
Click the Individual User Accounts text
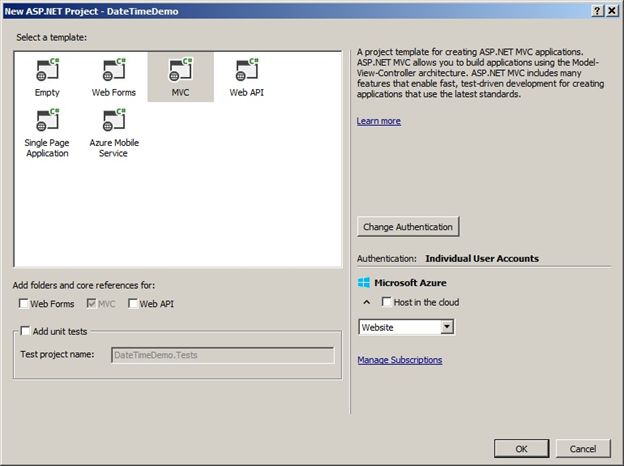click(482, 258)
